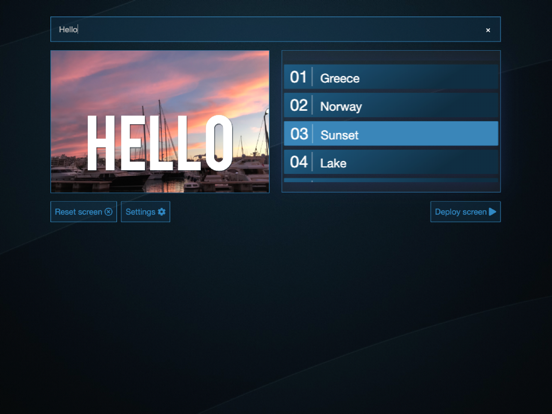
Task: Click into the Hello text input field
Action: click(275, 29)
